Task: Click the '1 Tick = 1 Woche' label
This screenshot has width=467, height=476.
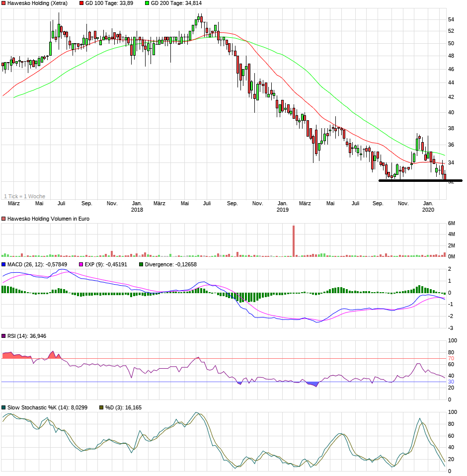Action: [x=24, y=196]
